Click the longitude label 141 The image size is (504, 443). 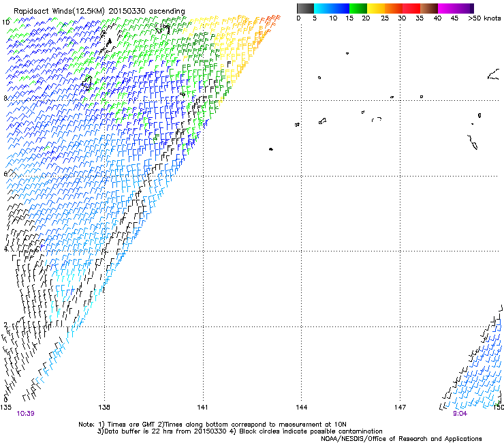tap(202, 408)
